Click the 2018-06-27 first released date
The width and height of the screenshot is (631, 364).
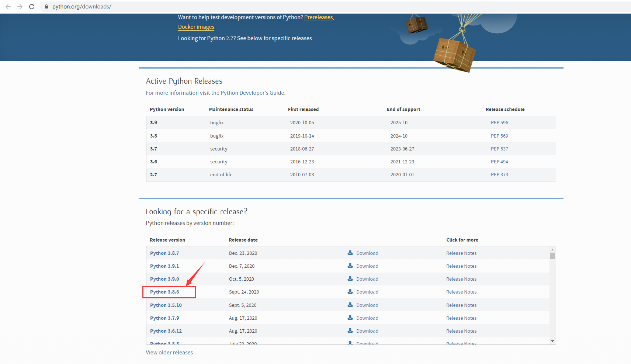[302, 149]
